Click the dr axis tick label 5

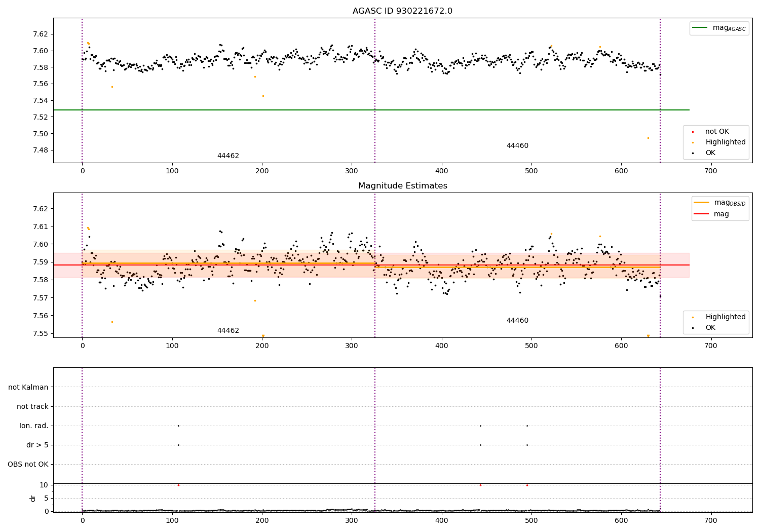pos(46,498)
